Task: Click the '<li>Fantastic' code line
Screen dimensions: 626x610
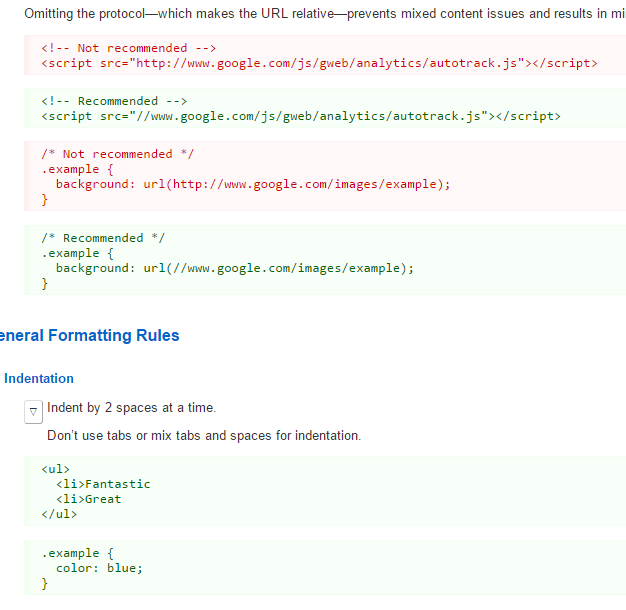Action: coord(103,484)
